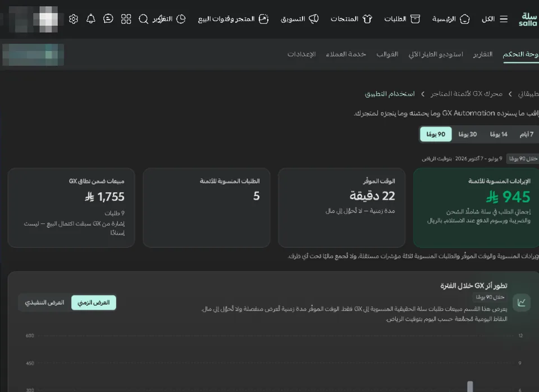Go to الرئيسية home
539x392 pixels.
click(451, 19)
